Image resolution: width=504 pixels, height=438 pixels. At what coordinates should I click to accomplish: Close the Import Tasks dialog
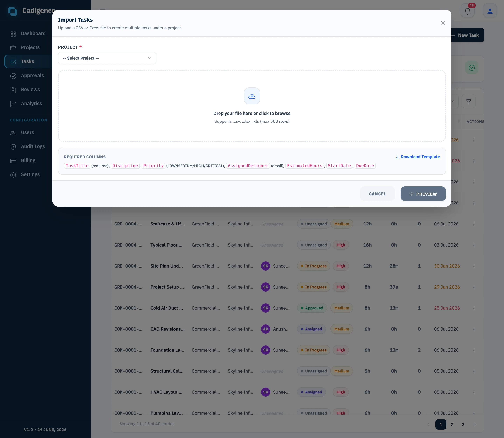pos(443,23)
